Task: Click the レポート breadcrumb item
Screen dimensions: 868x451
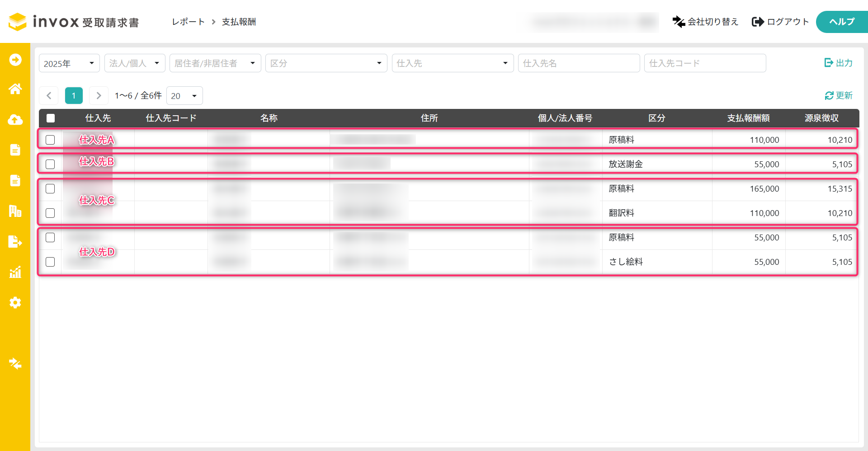Action: [188, 22]
